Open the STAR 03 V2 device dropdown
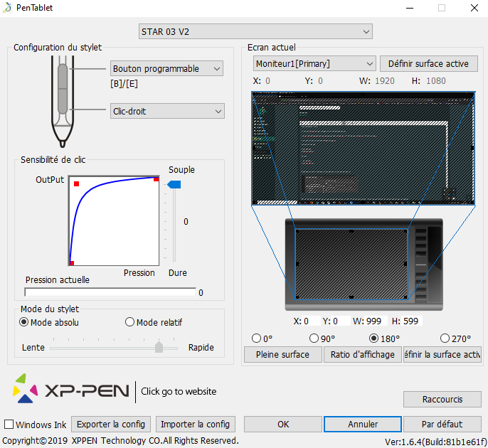Viewport: 488px width, 448px height. 255,31
